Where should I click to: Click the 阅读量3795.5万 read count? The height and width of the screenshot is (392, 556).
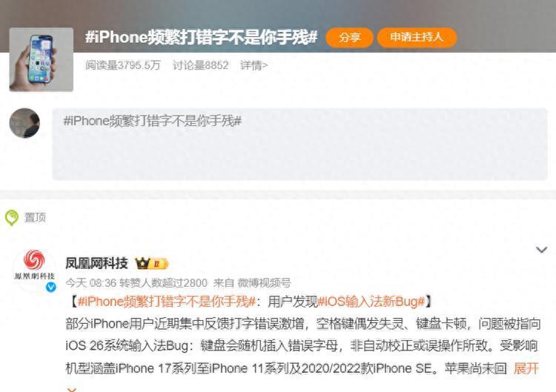click(x=123, y=65)
